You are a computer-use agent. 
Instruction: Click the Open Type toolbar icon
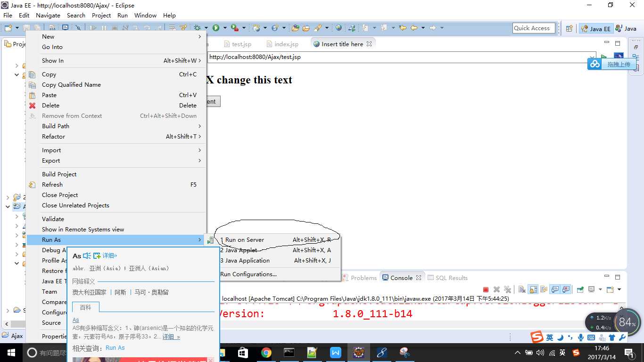coord(296,28)
